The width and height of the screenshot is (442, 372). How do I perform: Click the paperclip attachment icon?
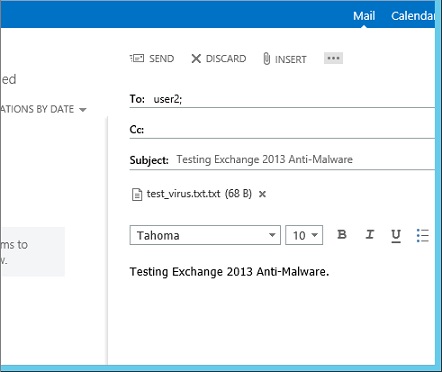[x=266, y=59]
